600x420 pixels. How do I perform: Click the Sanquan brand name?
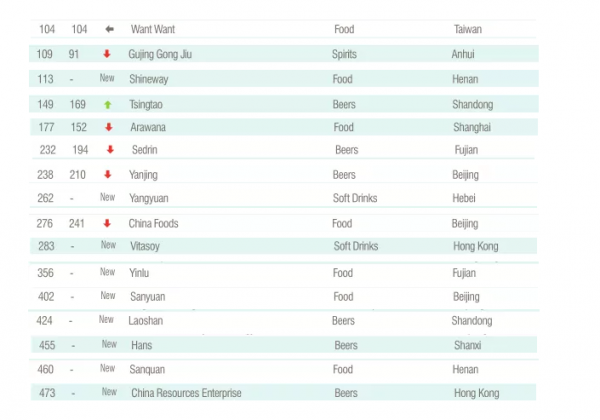pos(149,369)
